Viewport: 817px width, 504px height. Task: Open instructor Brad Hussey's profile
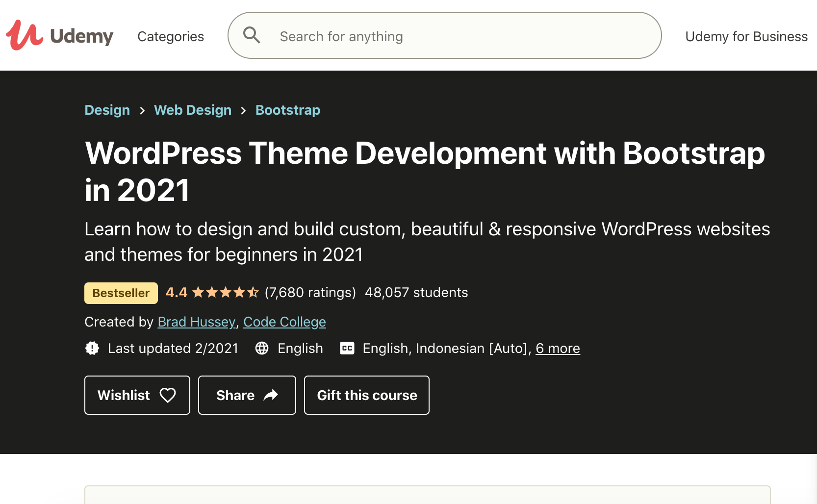[x=196, y=322]
